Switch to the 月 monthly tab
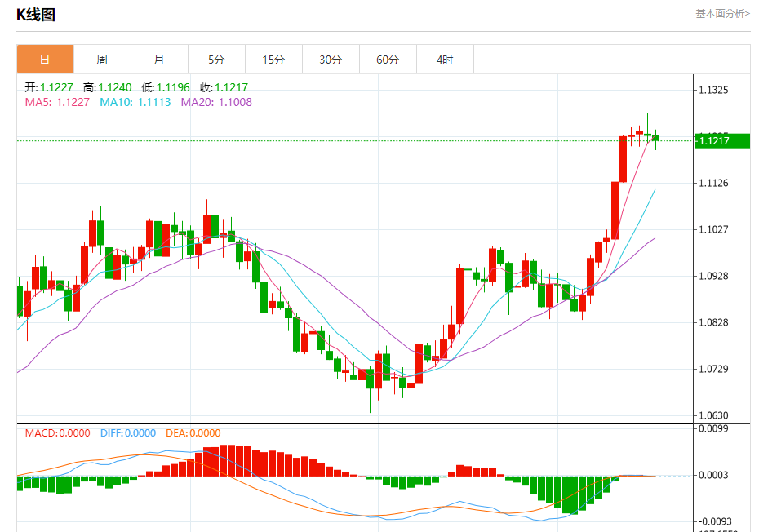 point(159,60)
